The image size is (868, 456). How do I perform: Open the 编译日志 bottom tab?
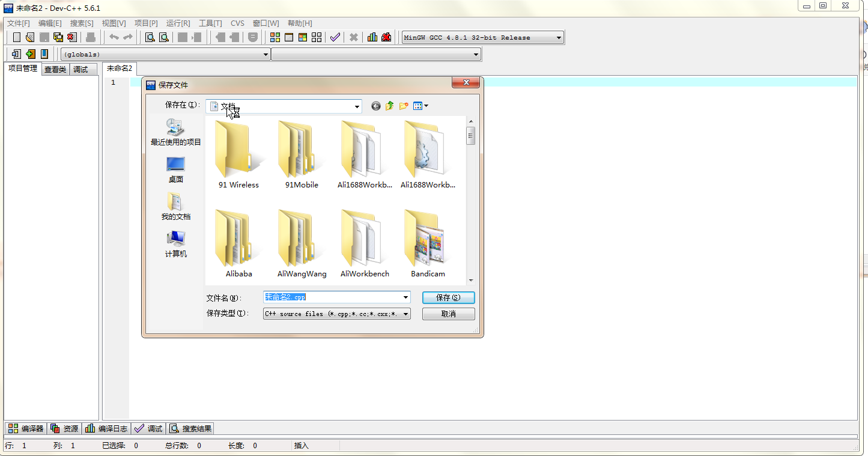106,428
